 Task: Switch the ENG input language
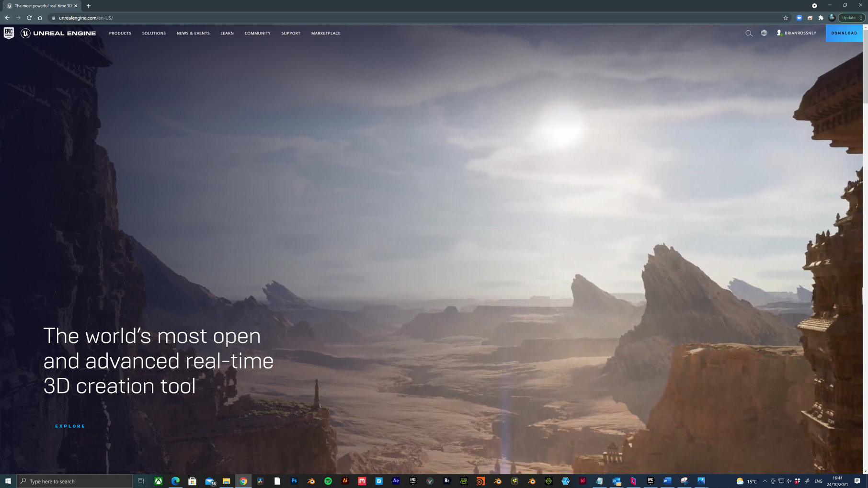(x=818, y=481)
